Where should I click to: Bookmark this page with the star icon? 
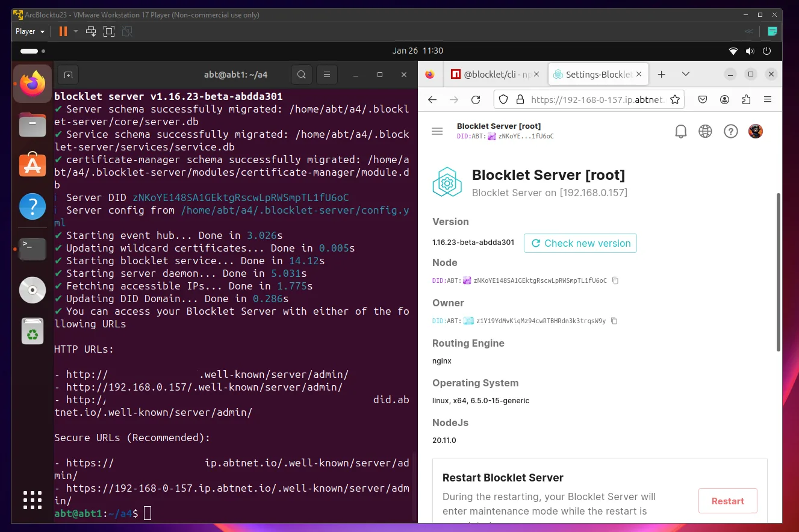(x=675, y=100)
